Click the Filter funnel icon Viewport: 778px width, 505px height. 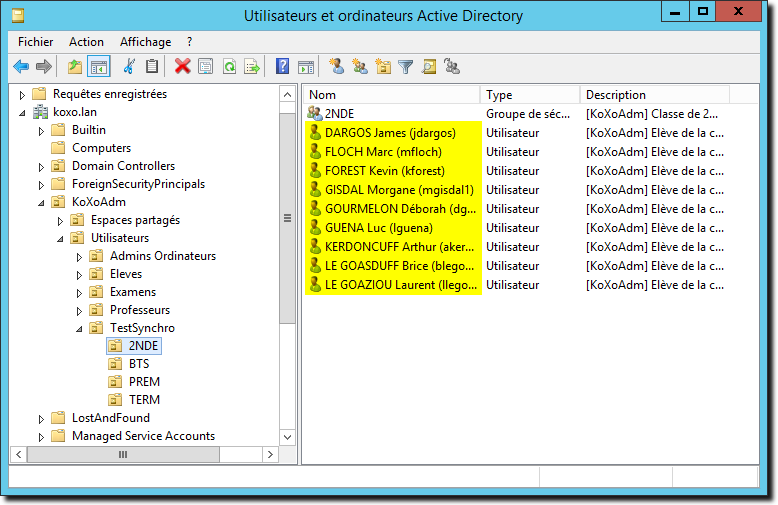tap(406, 66)
